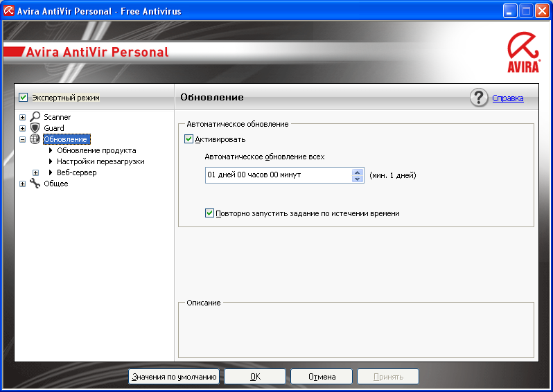This screenshot has width=553, height=392.
Task: Toggle the Экспертный режим checkbox
Action: pos(24,97)
